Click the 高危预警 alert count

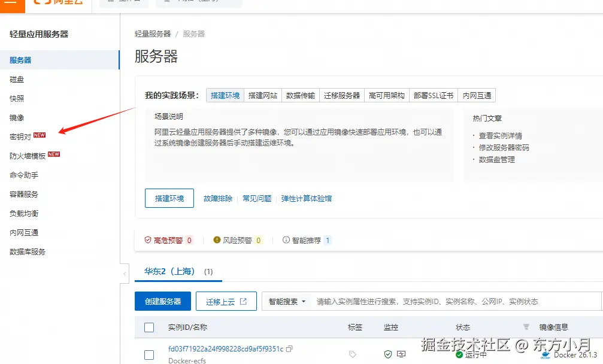pyautogui.click(x=189, y=240)
